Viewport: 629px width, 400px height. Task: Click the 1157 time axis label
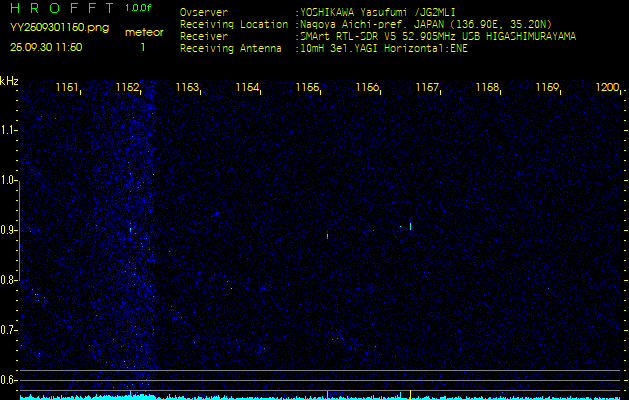(428, 87)
